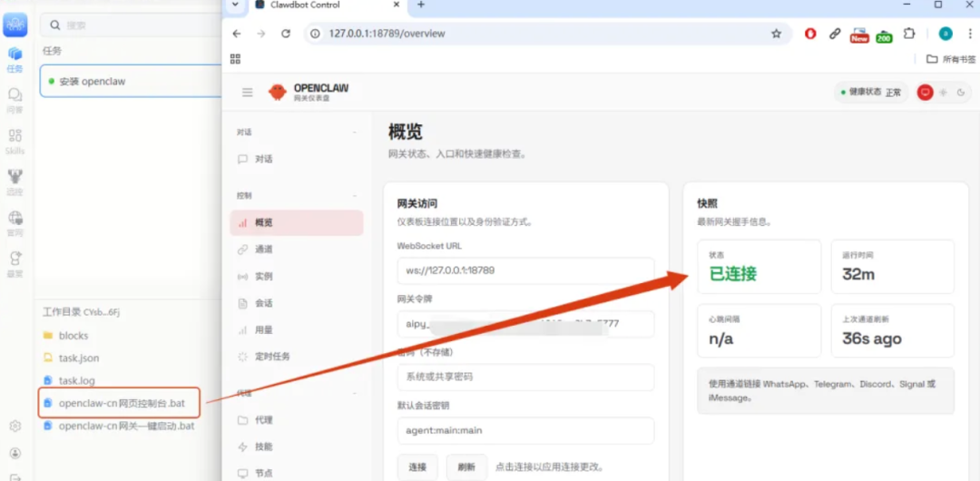Toggle the OpenClaw sidebar hamburger menu
980x481 pixels.
tap(248, 92)
